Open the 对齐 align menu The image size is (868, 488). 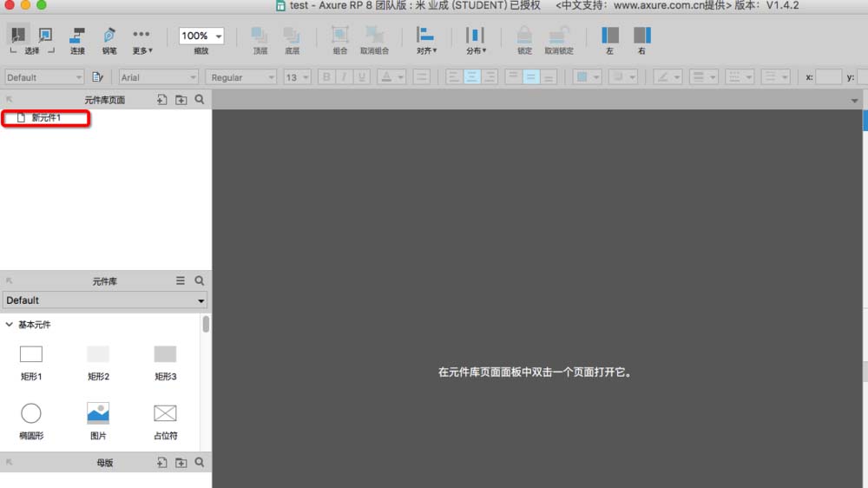[x=426, y=41]
